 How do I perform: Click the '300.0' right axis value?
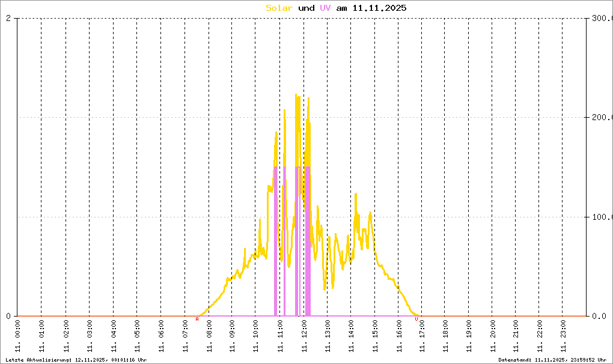[600, 19]
